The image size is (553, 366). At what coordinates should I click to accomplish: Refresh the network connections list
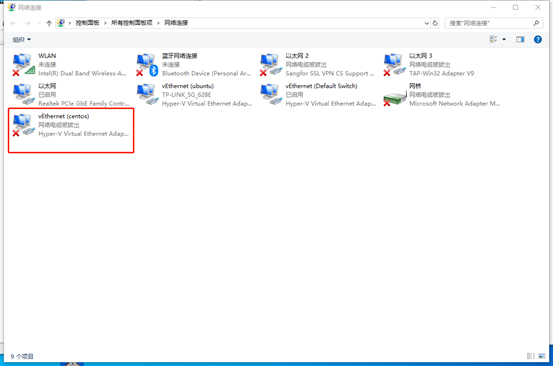435,23
